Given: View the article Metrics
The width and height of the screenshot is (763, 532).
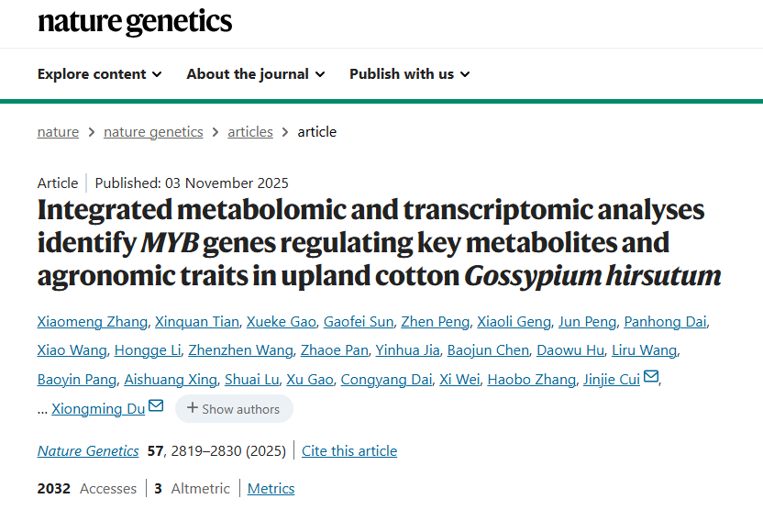Looking at the screenshot, I should [271, 489].
